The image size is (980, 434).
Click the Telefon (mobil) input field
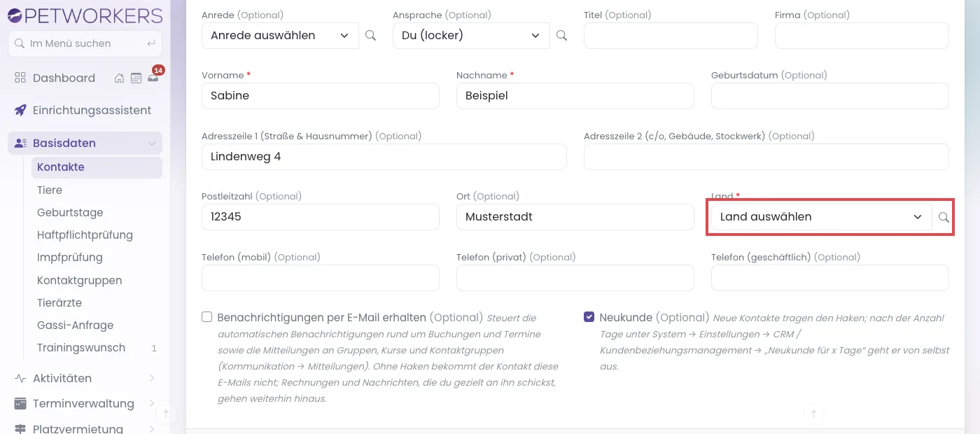321,278
